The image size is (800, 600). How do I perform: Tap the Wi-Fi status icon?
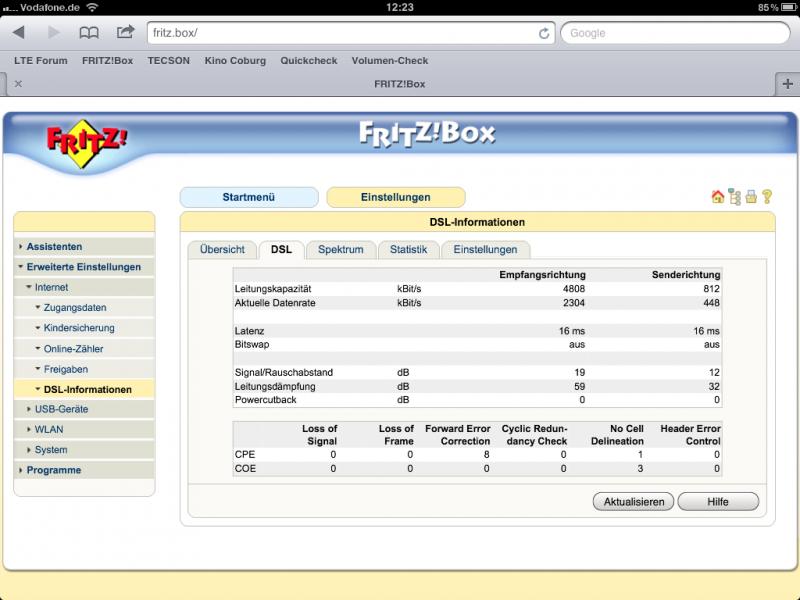coord(92,7)
